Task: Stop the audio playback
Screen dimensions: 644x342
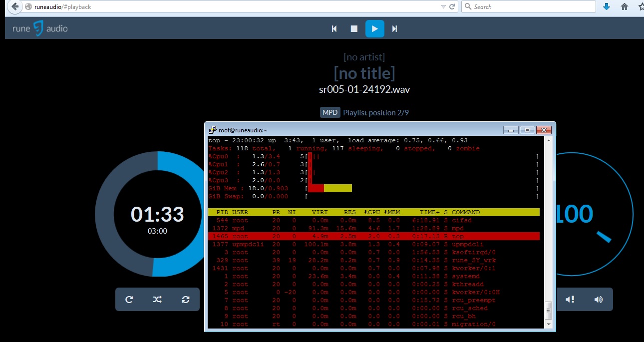Action: pyautogui.click(x=354, y=29)
